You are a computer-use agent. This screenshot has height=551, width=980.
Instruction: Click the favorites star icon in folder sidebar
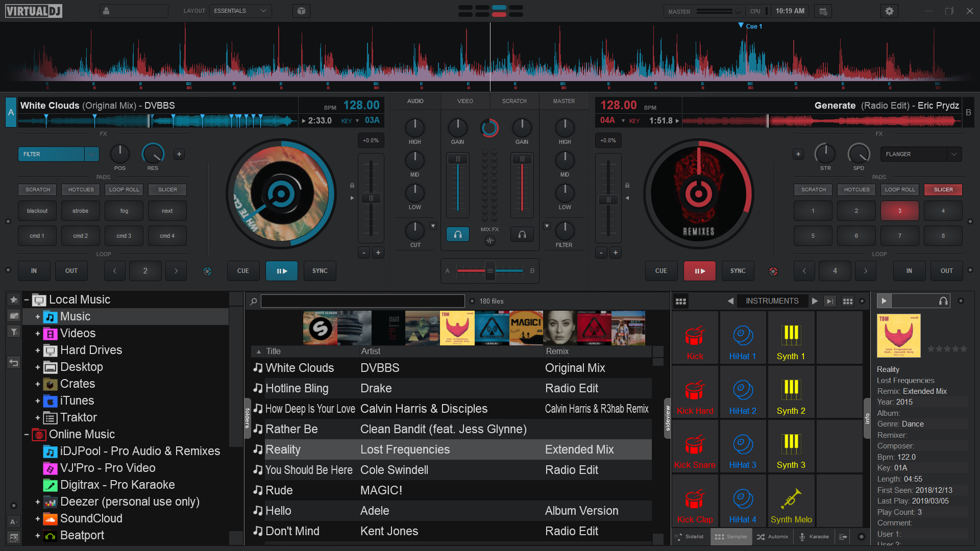coord(14,299)
